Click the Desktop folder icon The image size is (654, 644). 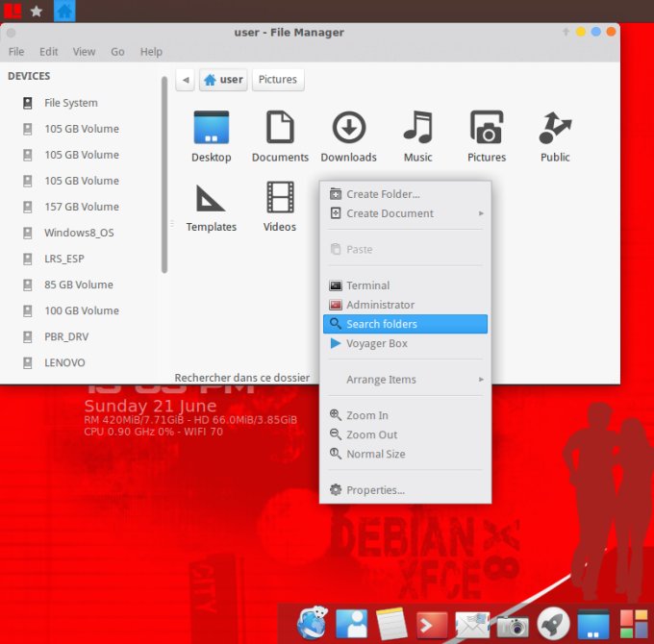coord(211,128)
